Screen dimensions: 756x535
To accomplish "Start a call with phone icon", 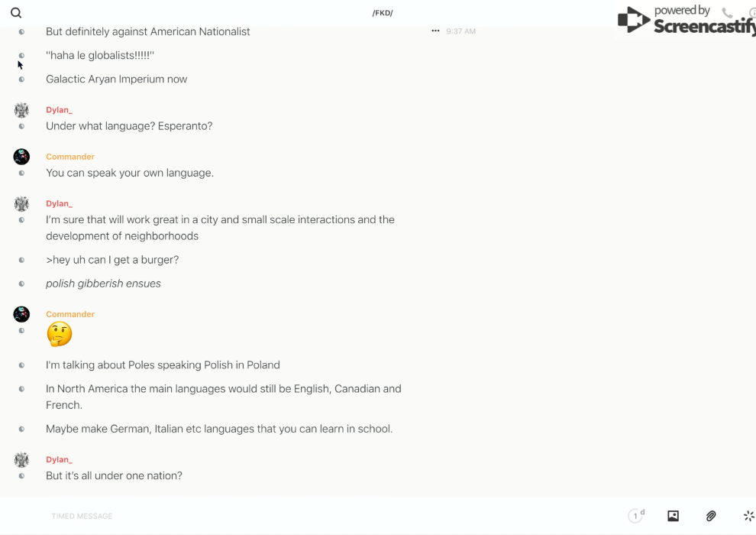I will [x=727, y=13].
